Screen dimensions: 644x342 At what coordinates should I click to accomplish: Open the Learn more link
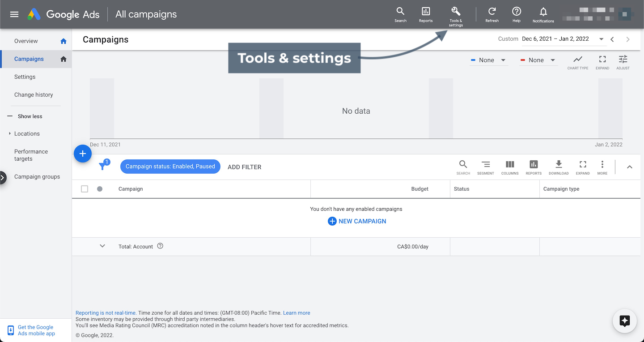click(x=297, y=313)
